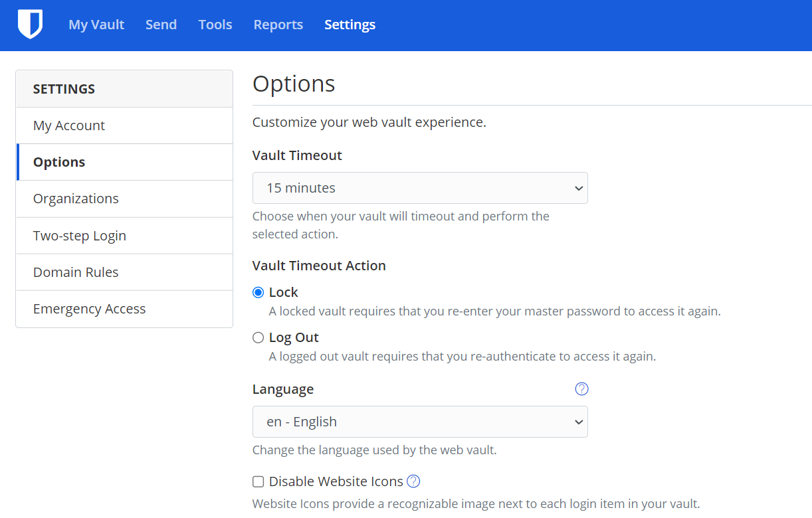Click the locked vault description text
The width and height of the screenshot is (812, 518).
(x=495, y=311)
